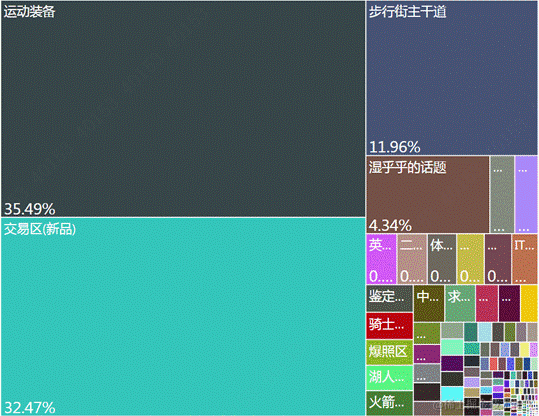Select the red 骑士... tile

tap(389, 326)
